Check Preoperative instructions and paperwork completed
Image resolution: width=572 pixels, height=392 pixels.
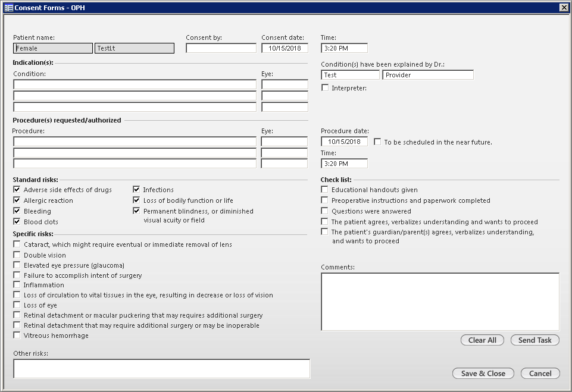pyautogui.click(x=324, y=200)
